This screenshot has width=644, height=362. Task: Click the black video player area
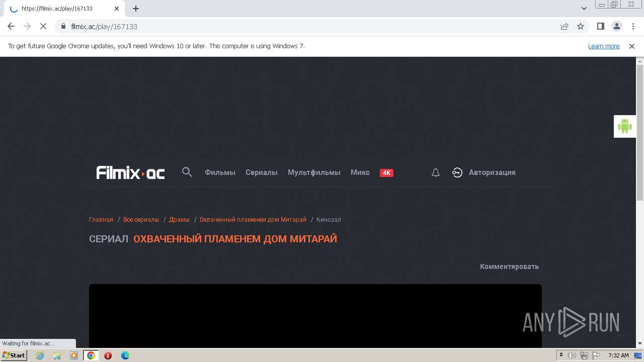315,316
